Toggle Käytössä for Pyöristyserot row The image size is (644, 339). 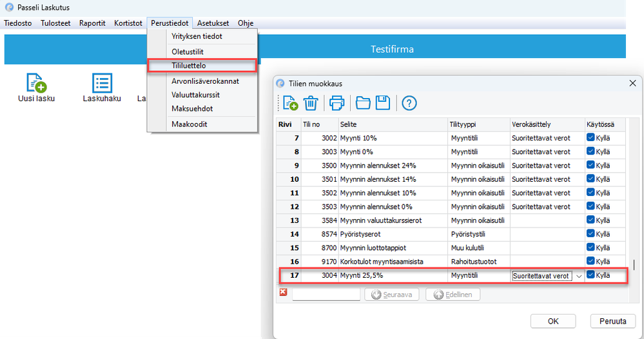[x=590, y=233]
